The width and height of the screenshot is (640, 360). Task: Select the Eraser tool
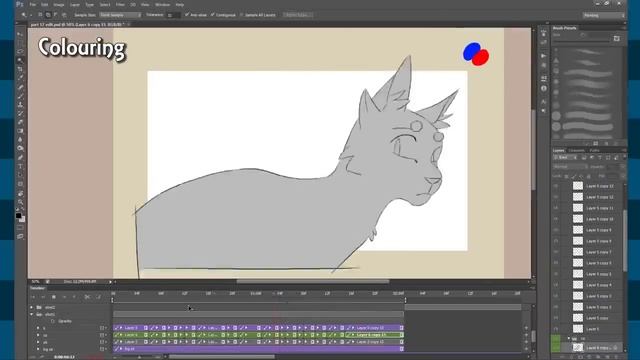click(x=20, y=122)
